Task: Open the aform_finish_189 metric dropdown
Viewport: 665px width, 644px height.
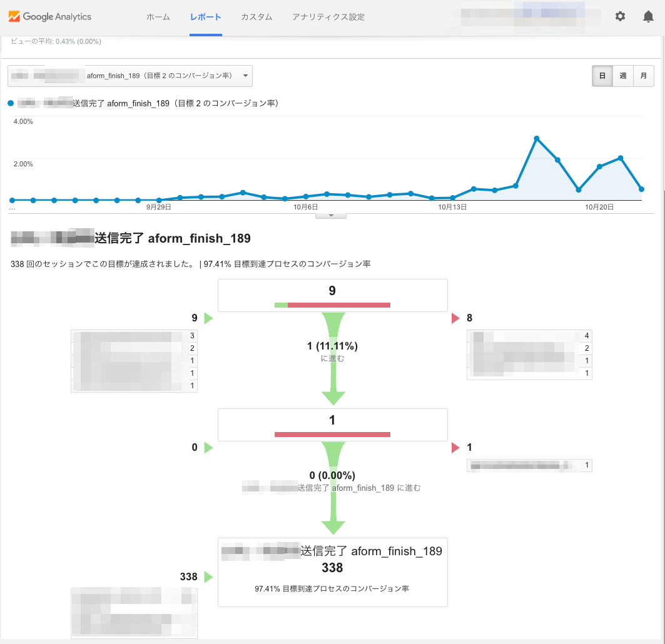Action: coord(130,76)
